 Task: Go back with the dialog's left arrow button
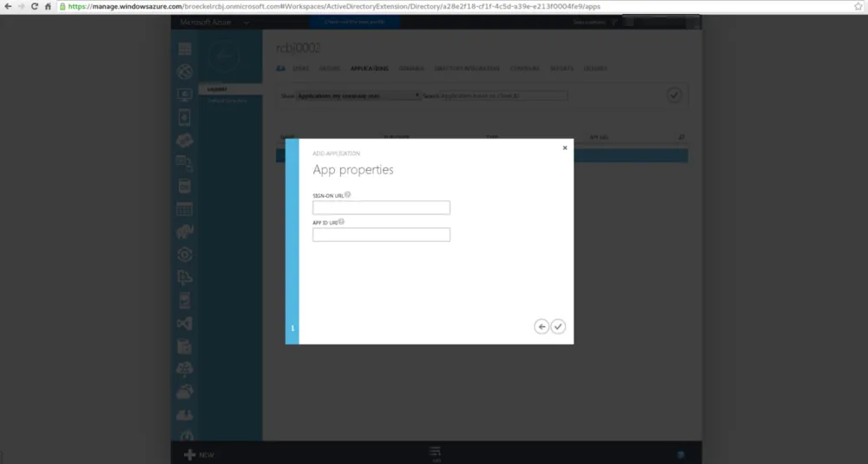(x=542, y=327)
